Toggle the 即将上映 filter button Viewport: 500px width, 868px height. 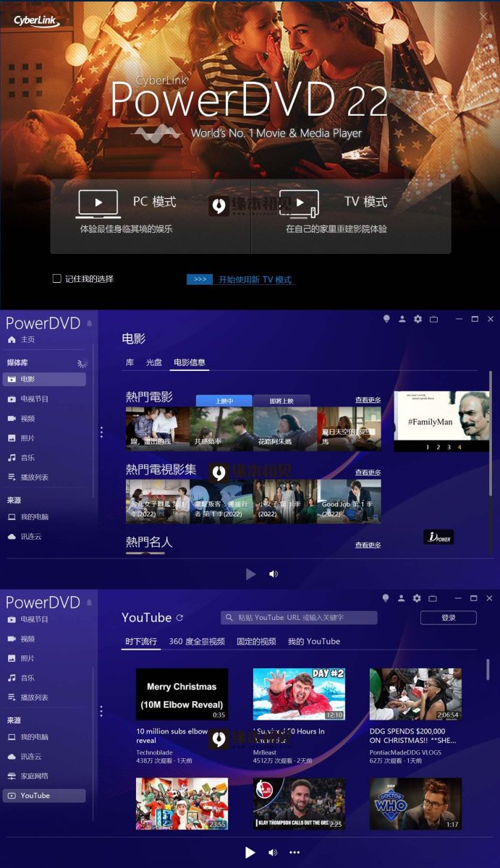281,401
